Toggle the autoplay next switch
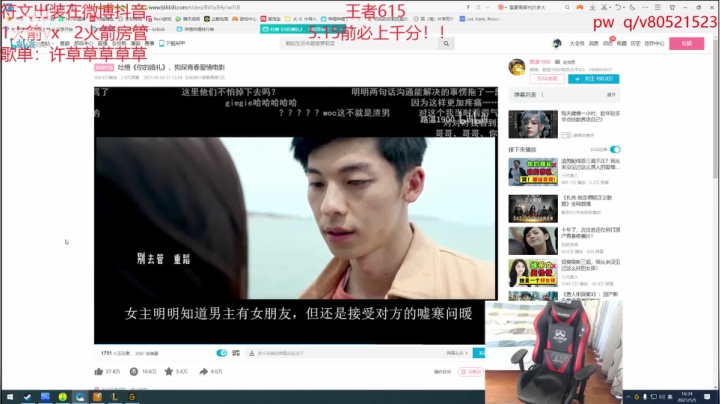 click(x=615, y=149)
